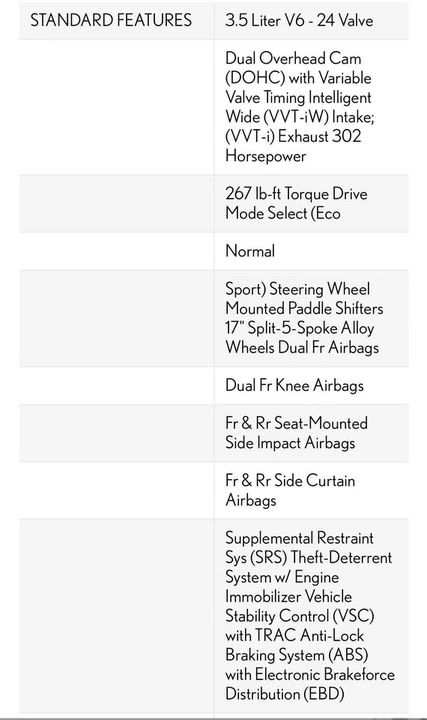427x720 pixels.
Task: Select the Braking System (ABS) line
Action: pyautogui.click(x=297, y=655)
